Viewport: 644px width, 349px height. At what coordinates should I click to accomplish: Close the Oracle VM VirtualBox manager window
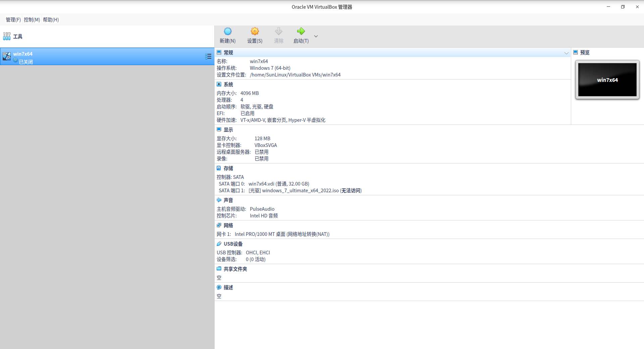637,7
